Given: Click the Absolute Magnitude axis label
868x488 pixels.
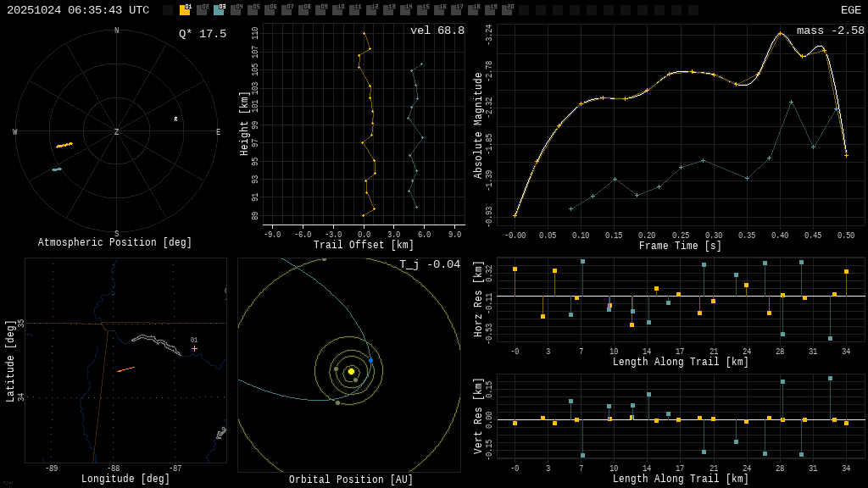Looking at the screenshot, I should click(478, 125).
